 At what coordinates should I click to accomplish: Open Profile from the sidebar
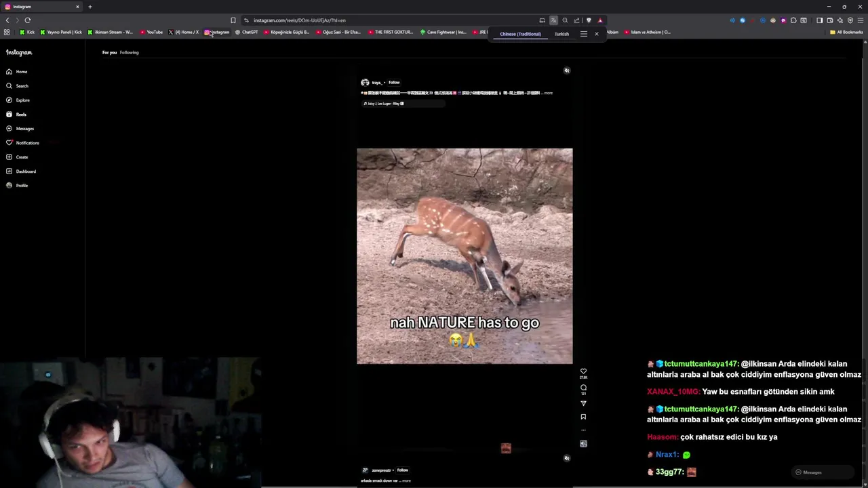[x=17, y=186]
